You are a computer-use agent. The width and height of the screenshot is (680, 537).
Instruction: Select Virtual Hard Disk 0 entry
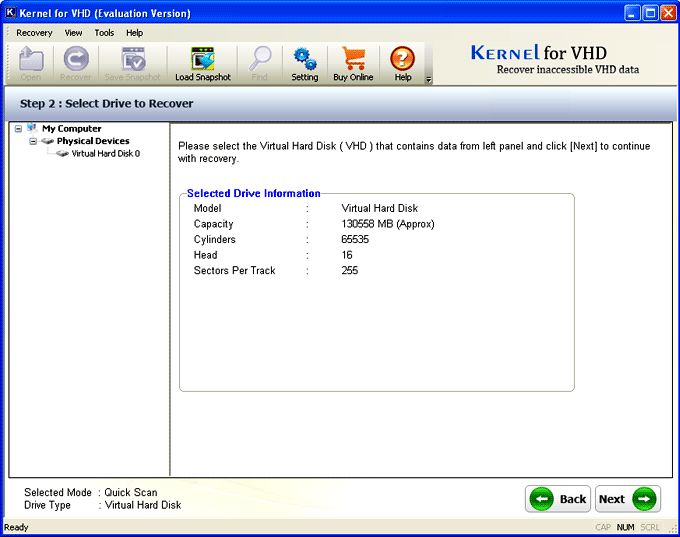106,154
